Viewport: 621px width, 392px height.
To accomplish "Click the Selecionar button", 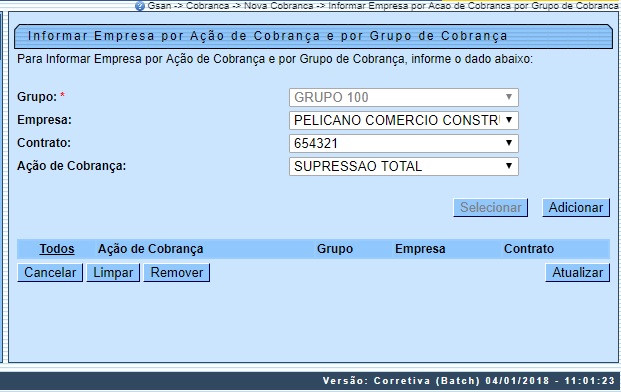I will click(490, 207).
